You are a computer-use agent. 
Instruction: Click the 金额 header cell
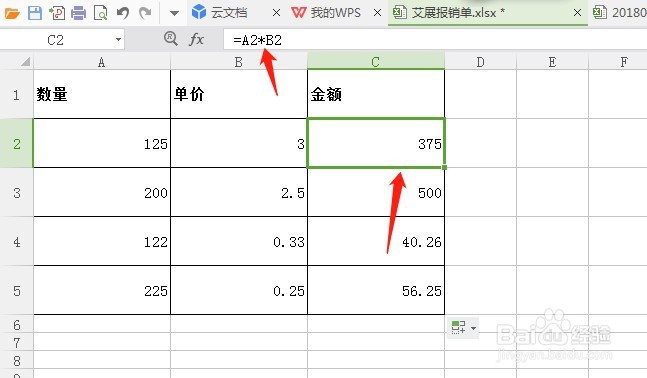(376, 94)
